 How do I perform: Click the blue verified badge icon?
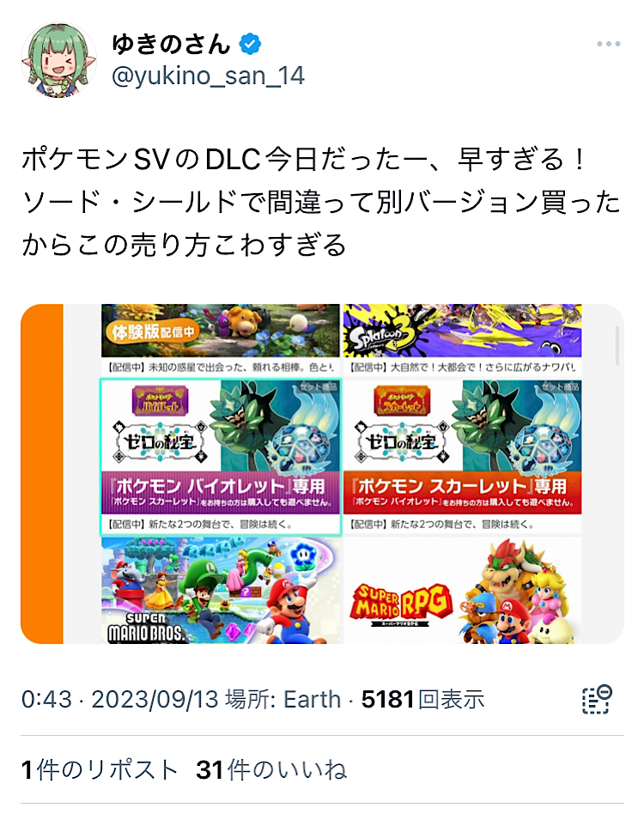coord(250,44)
